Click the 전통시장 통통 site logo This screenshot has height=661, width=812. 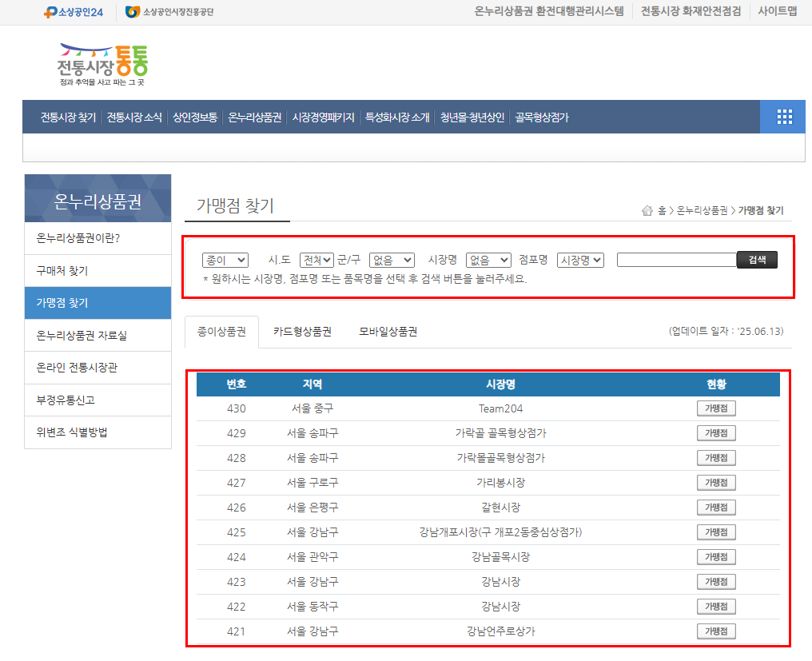pos(102,64)
